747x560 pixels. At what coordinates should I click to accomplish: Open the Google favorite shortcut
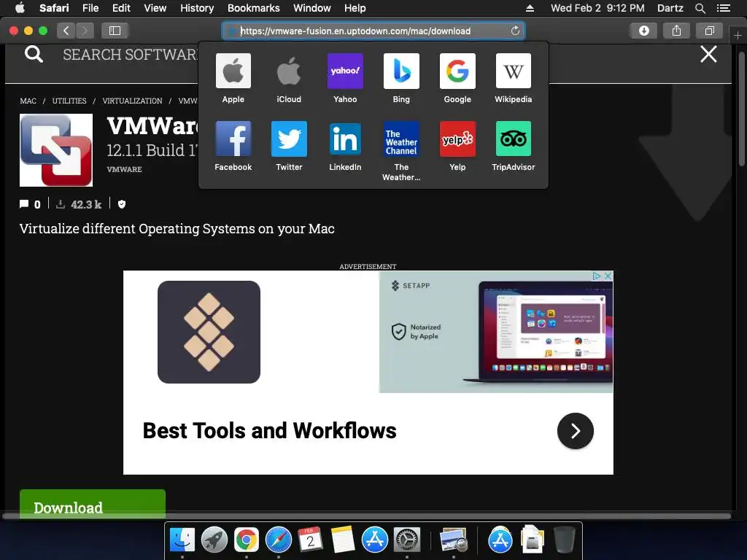457,79
